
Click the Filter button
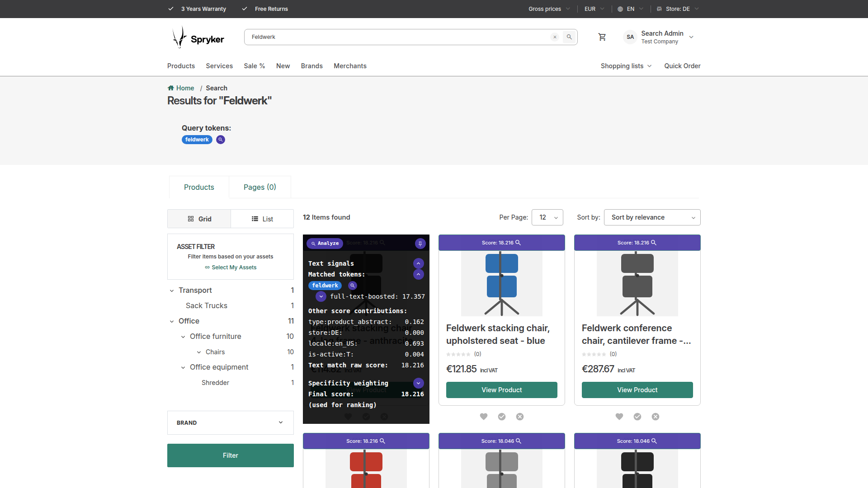[x=231, y=455]
